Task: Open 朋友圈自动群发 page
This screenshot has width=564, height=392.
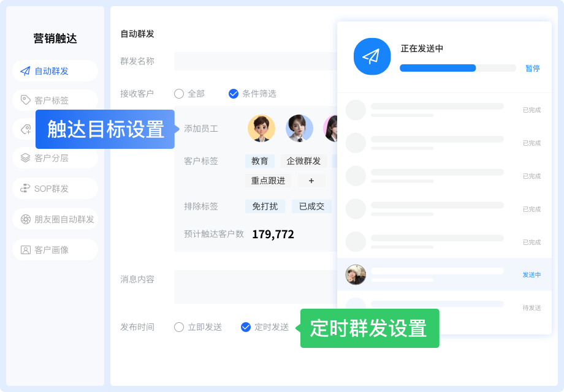Action: [x=55, y=219]
